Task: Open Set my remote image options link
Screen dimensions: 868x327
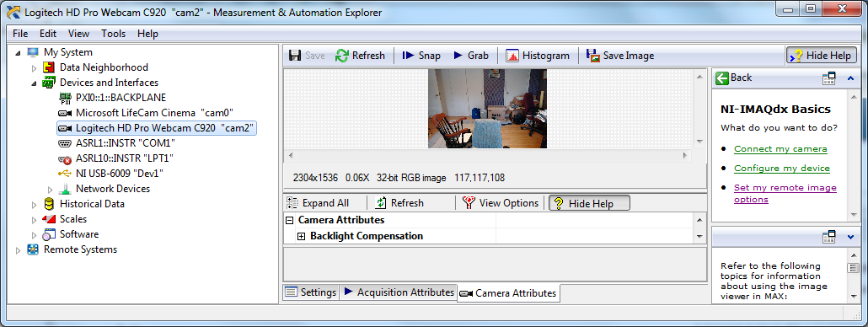Action: (785, 194)
